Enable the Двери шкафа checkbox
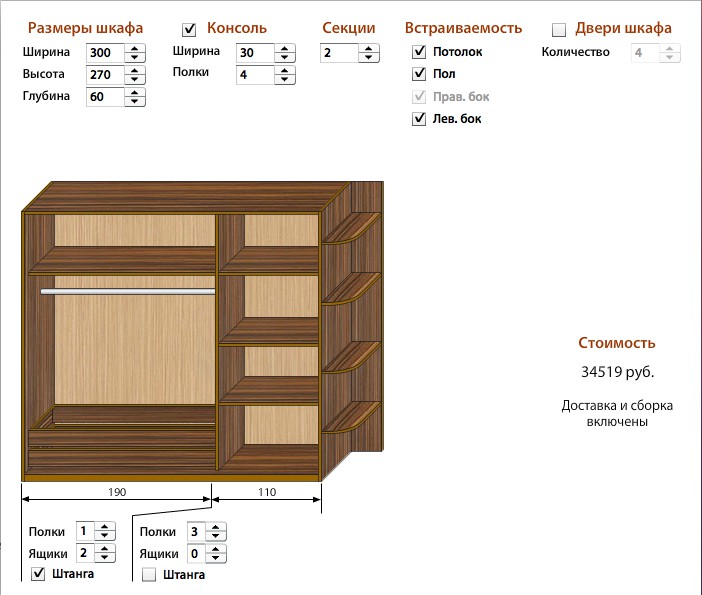 click(x=559, y=30)
